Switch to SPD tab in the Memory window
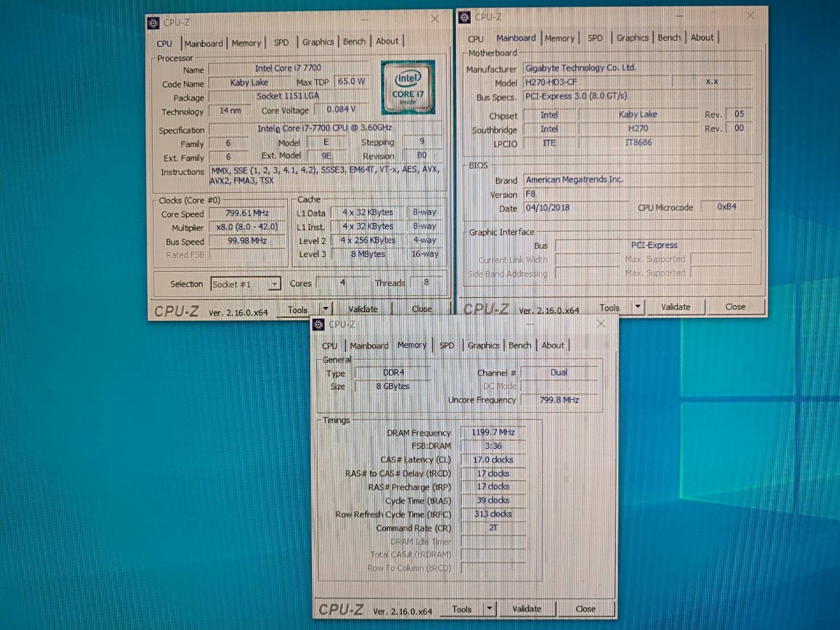This screenshot has width=840, height=630. pyautogui.click(x=446, y=345)
